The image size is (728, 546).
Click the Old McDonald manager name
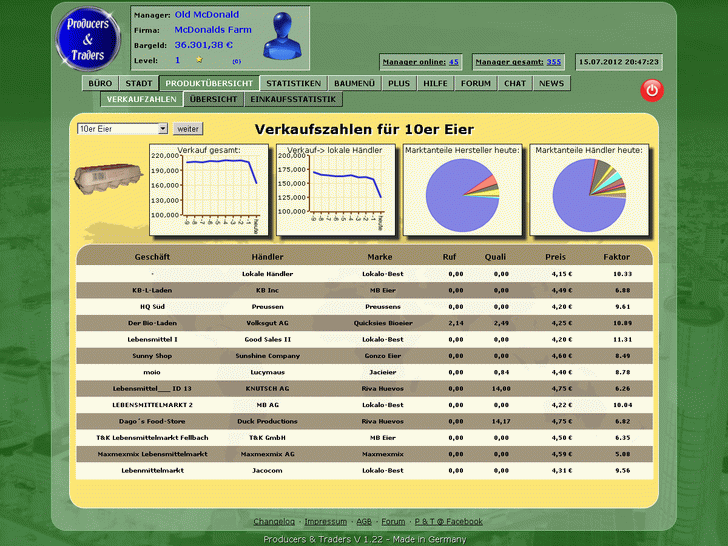click(x=207, y=14)
